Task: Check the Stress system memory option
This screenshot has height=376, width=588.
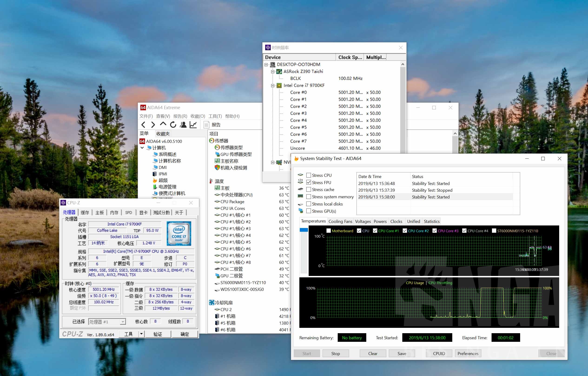Action: pyautogui.click(x=309, y=197)
